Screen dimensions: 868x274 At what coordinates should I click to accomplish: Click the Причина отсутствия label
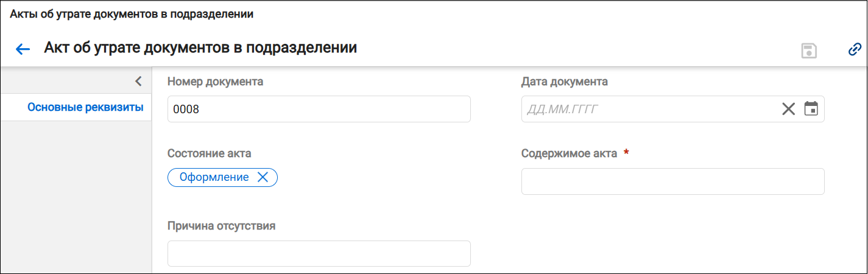pyautogui.click(x=222, y=226)
